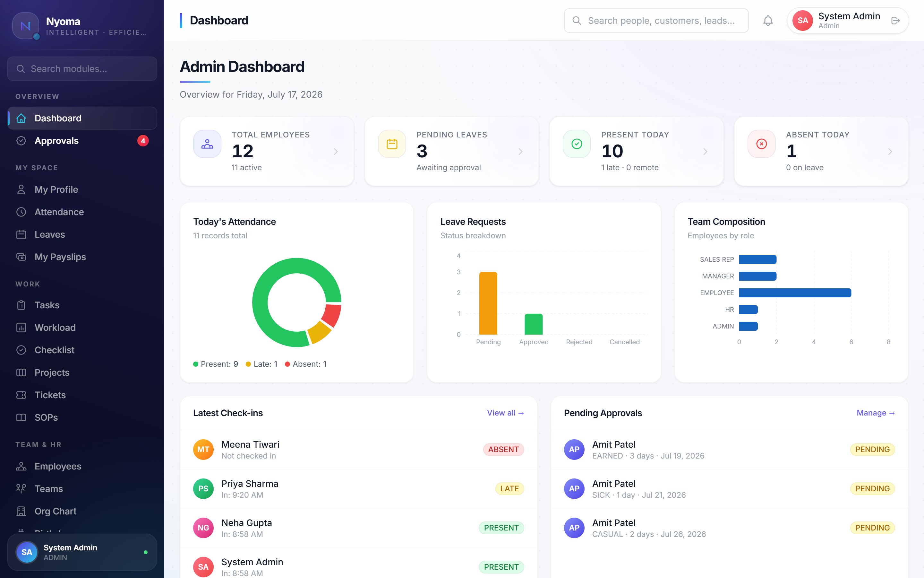Click the Manage link in Pending Approvals

pyautogui.click(x=876, y=413)
